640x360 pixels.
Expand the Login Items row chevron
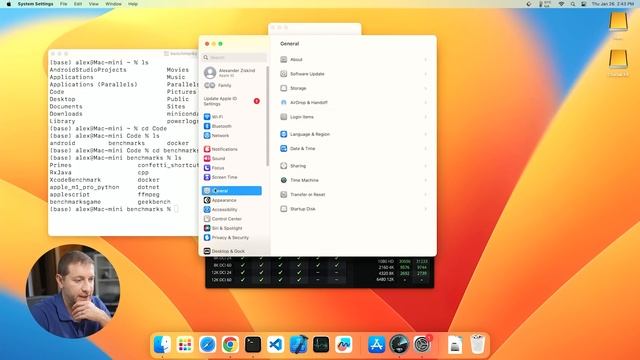[426, 117]
